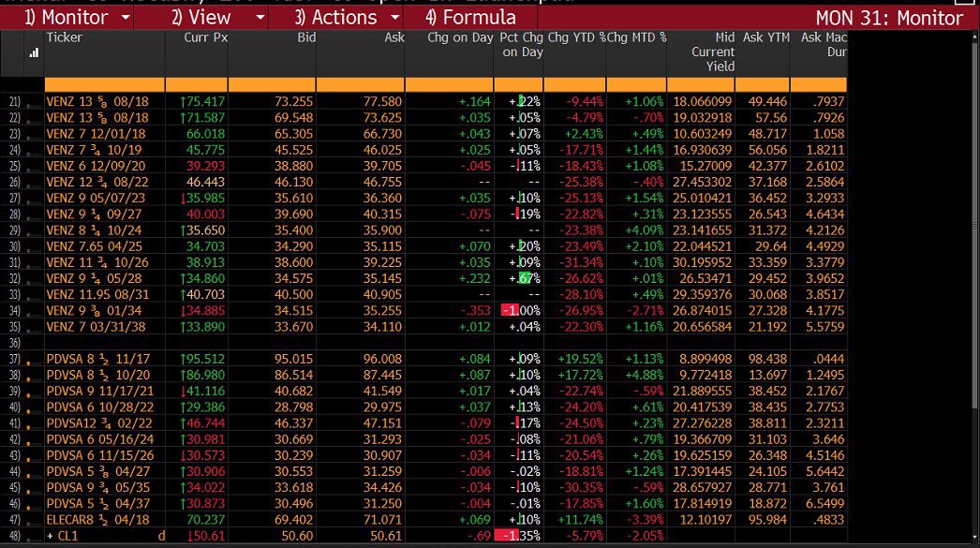
Task: Select the ELECAR8 04/18 ticker row
Action: point(97,520)
